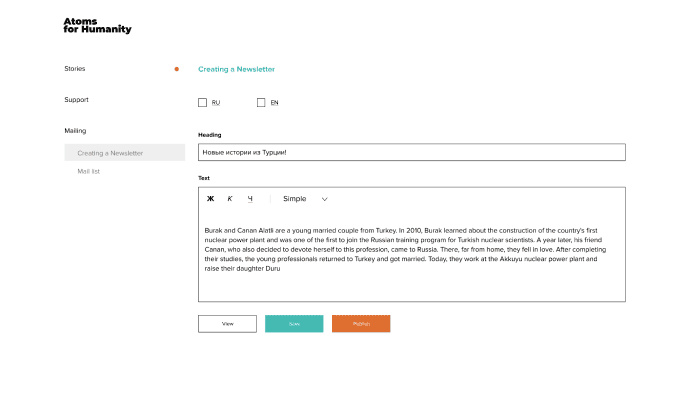This screenshot has width=690, height=408.
Task: Click the Creating a Newsletter page title
Action: (236, 69)
